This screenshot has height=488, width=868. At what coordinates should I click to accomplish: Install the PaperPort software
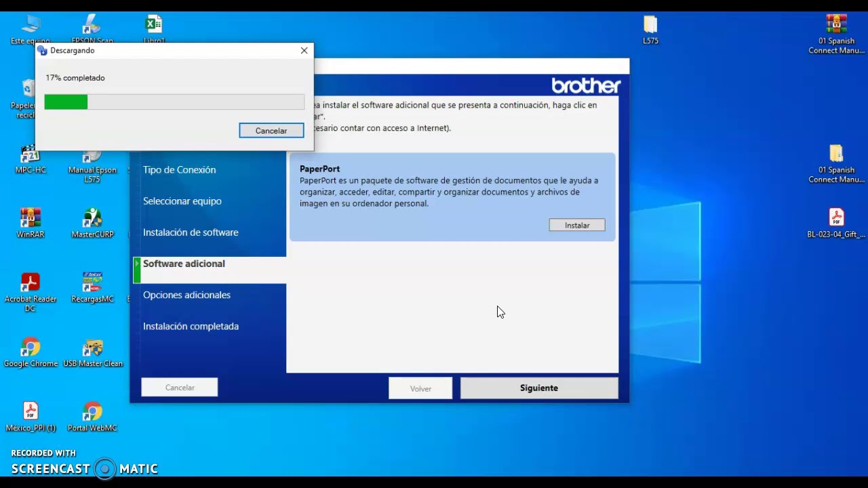point(577,225)
